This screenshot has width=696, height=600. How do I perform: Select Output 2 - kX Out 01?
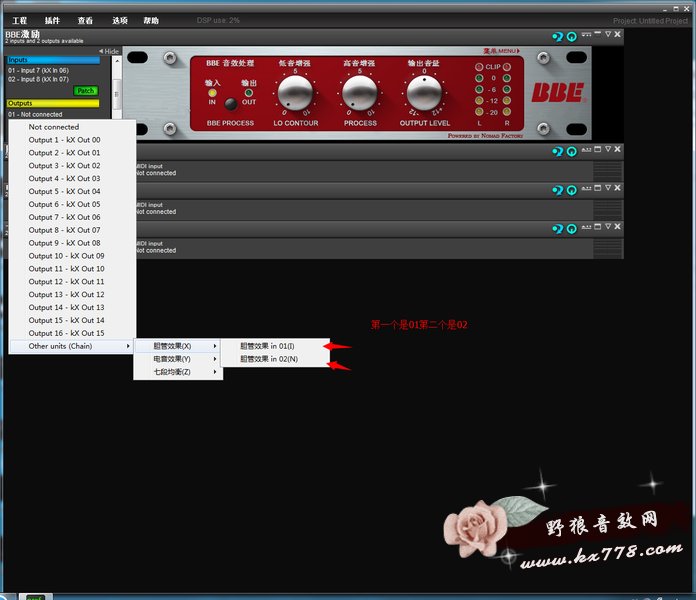72,153
